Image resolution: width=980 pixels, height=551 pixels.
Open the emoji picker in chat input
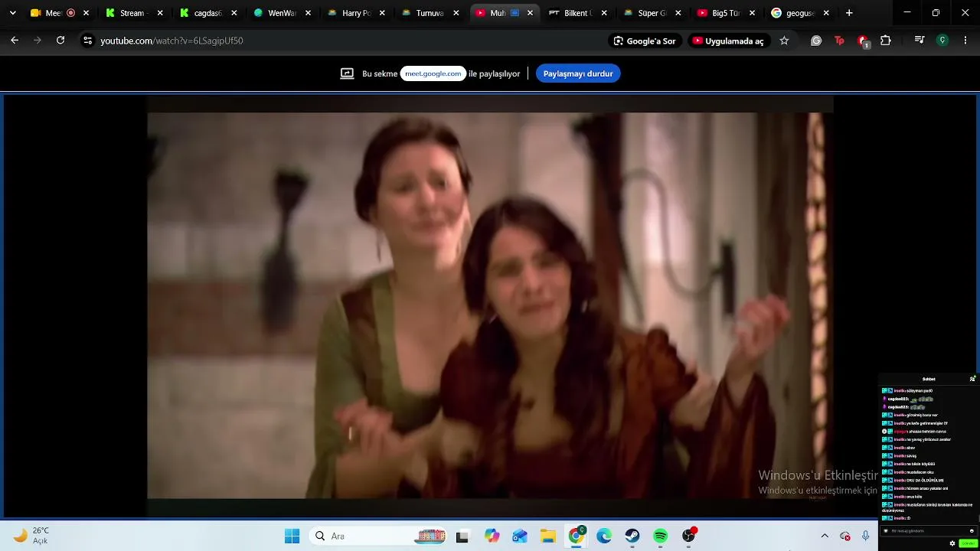point(972,531)
